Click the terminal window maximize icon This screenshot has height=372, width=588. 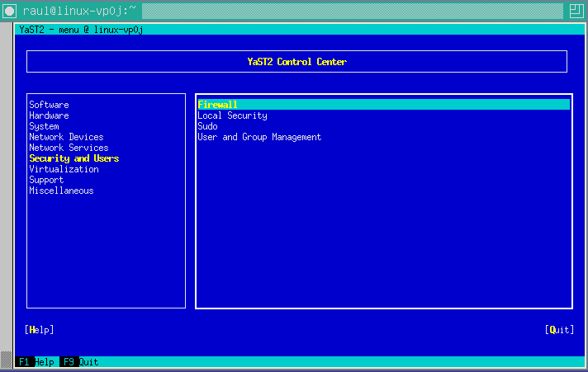click(x=576, y=11)
